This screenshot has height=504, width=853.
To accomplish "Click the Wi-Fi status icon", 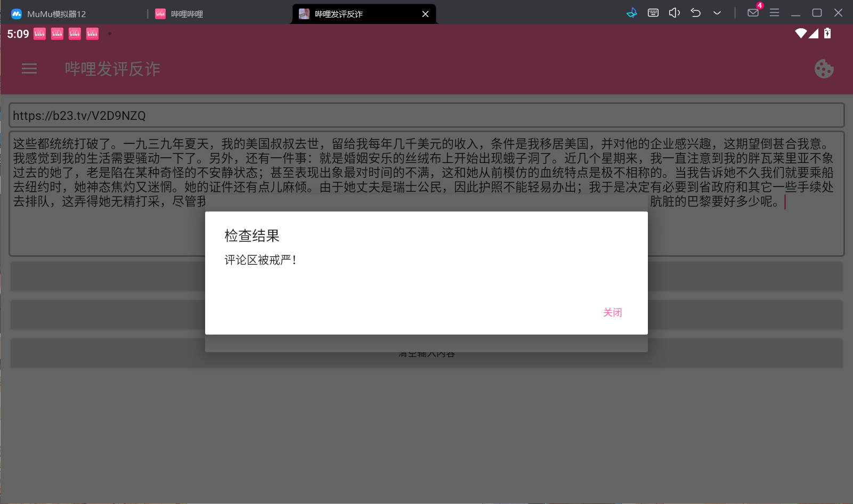I will pos(800,34).
